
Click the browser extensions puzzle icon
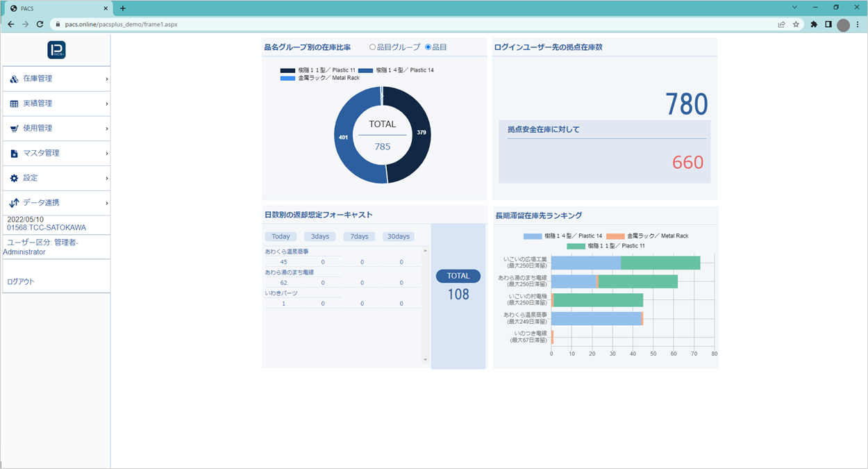814,23
